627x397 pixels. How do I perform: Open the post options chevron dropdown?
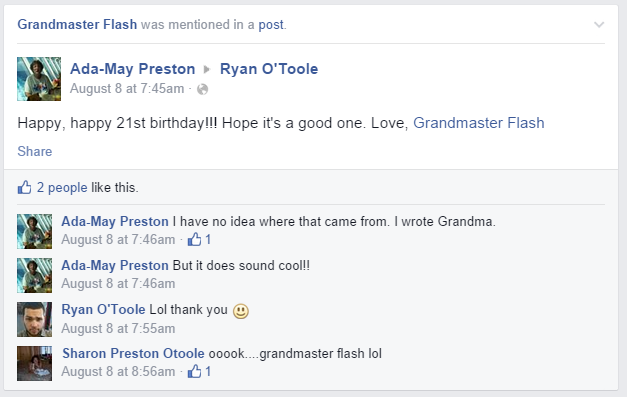pos(599,25)
